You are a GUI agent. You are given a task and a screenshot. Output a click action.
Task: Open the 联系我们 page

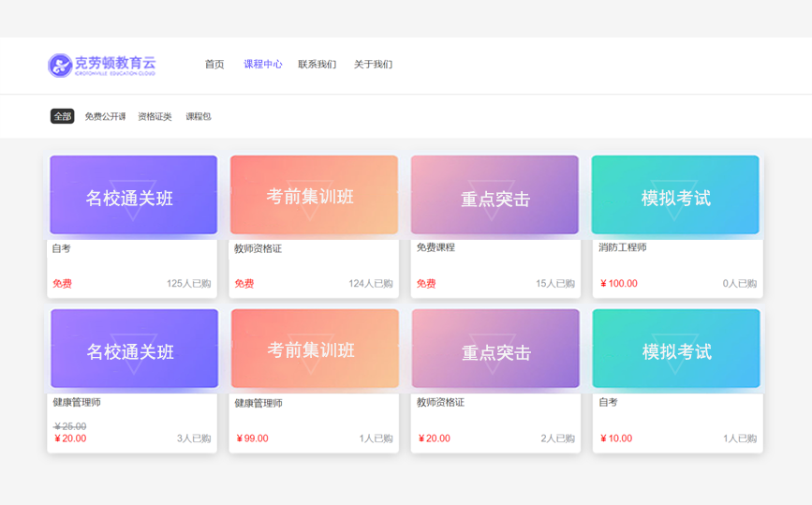(317, 65)
